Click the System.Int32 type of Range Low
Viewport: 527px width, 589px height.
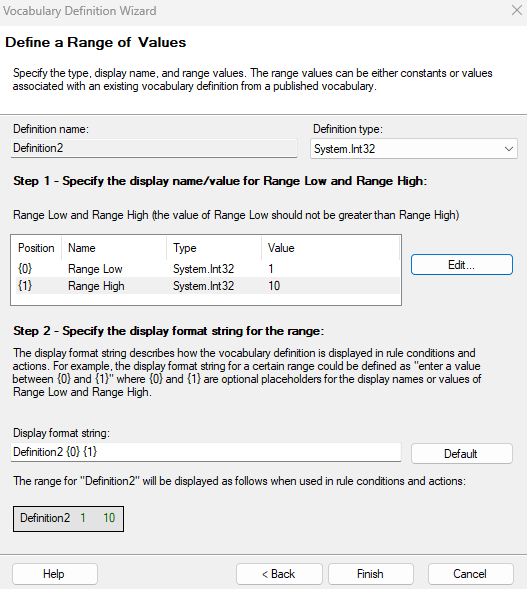[x=204, y=269]
